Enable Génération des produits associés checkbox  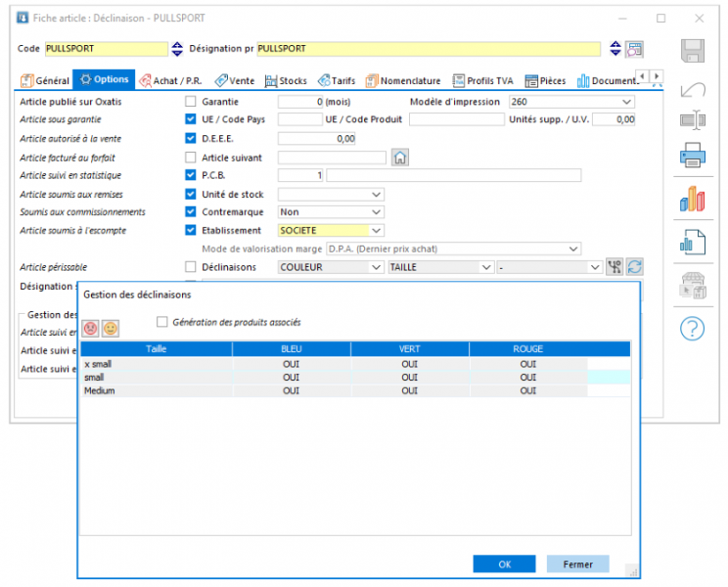click(162, 322)
